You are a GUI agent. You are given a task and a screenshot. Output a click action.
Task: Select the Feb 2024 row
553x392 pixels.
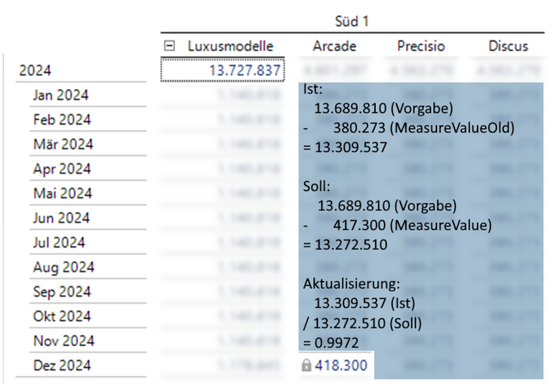[61, 120]
